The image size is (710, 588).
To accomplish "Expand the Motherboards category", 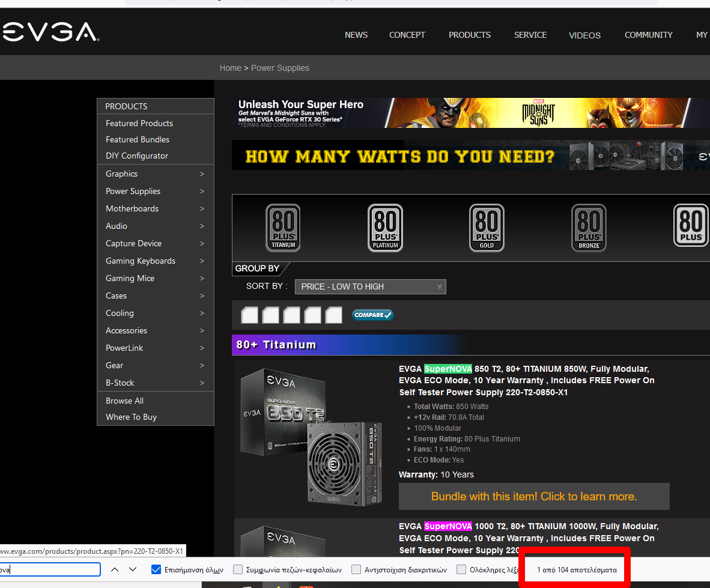I will point(156,208).
